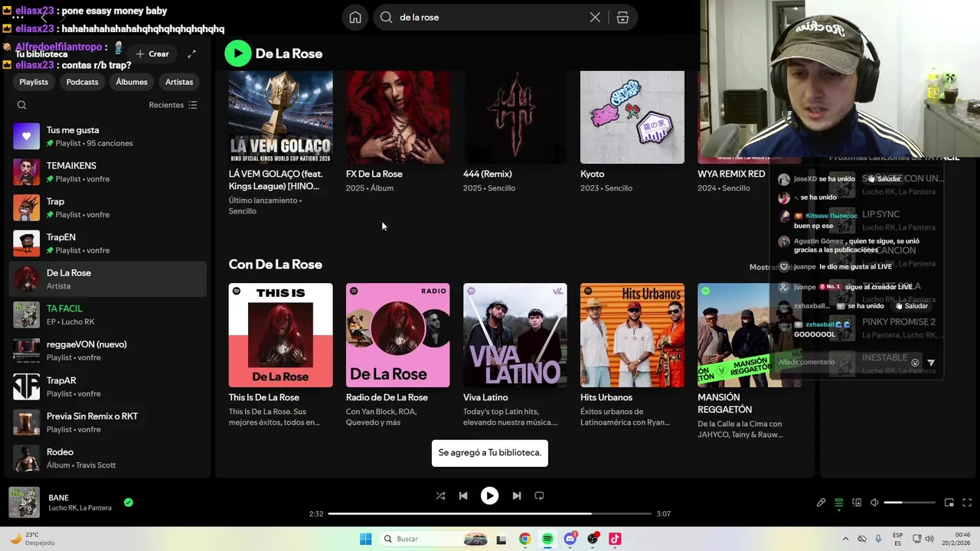Image resolution: width=980 pixels, height=551 pixels.
Task: Click the Con De La Rose heading
Action: 275,264
